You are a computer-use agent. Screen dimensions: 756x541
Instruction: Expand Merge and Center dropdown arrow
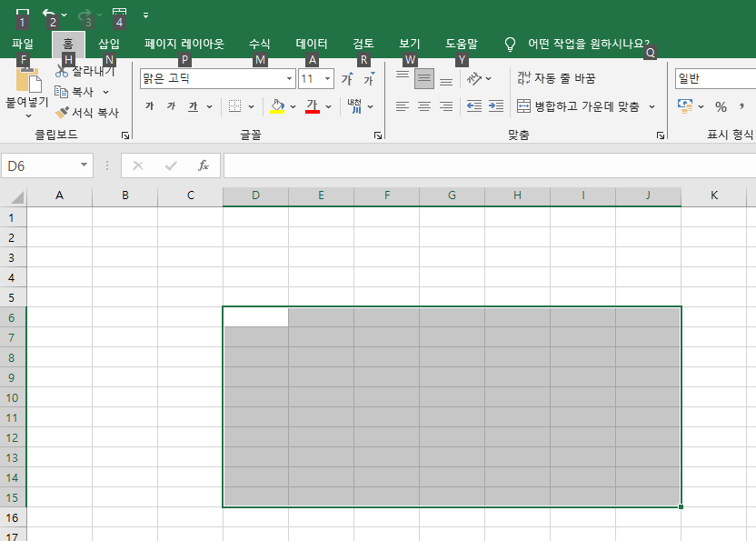pos(652,106)
